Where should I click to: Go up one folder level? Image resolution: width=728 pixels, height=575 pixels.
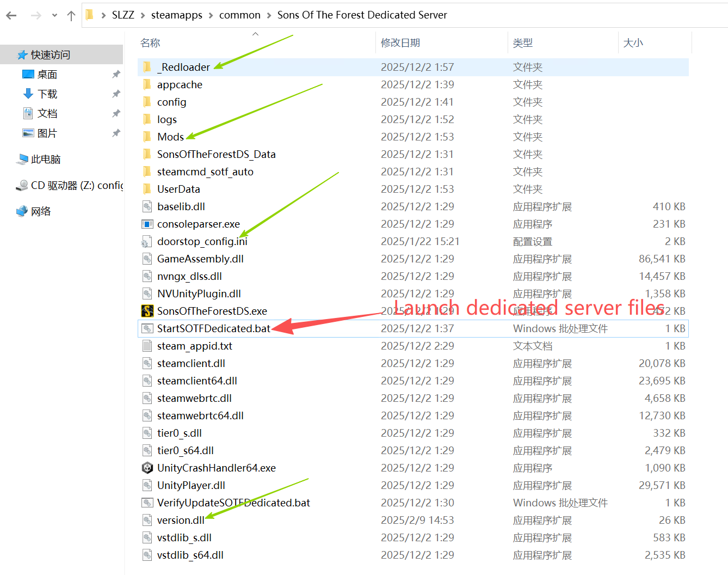pos(71,16)
